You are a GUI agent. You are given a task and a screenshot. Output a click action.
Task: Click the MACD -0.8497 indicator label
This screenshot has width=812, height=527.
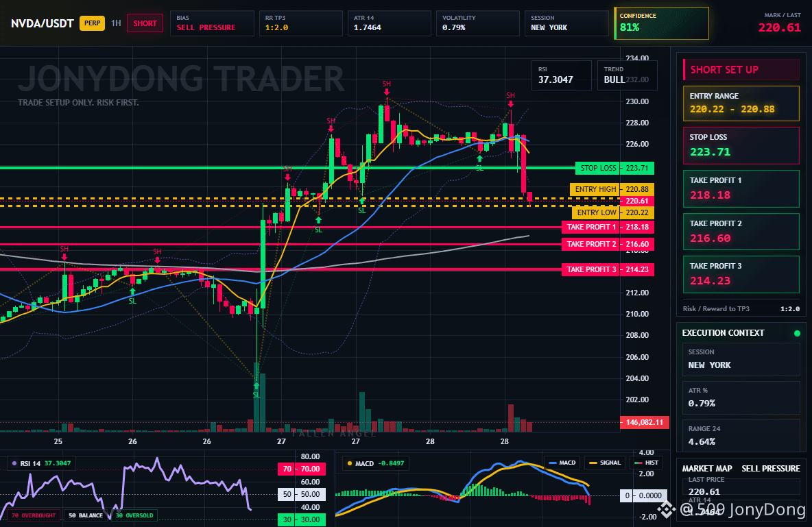pyautogui.click(x=376, y=463)
